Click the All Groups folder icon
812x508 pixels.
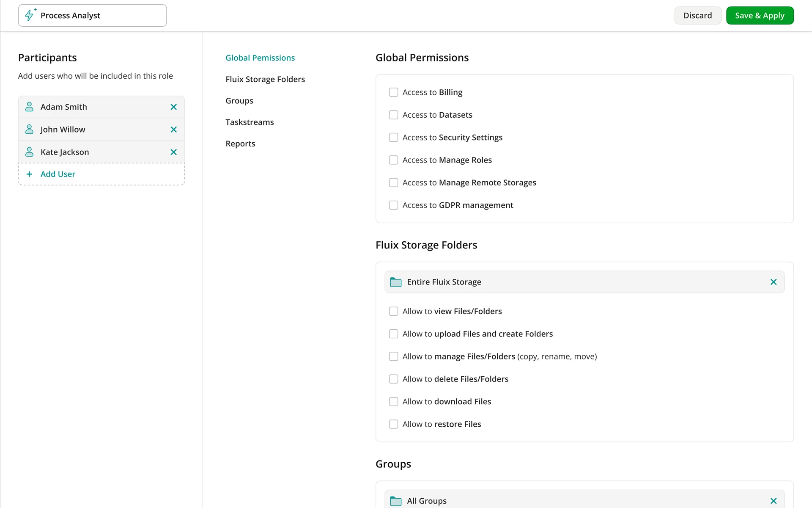[395, 501]
